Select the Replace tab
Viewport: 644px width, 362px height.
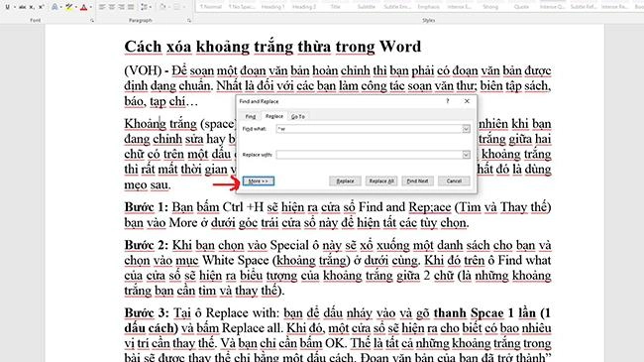(x=273, y=116)
